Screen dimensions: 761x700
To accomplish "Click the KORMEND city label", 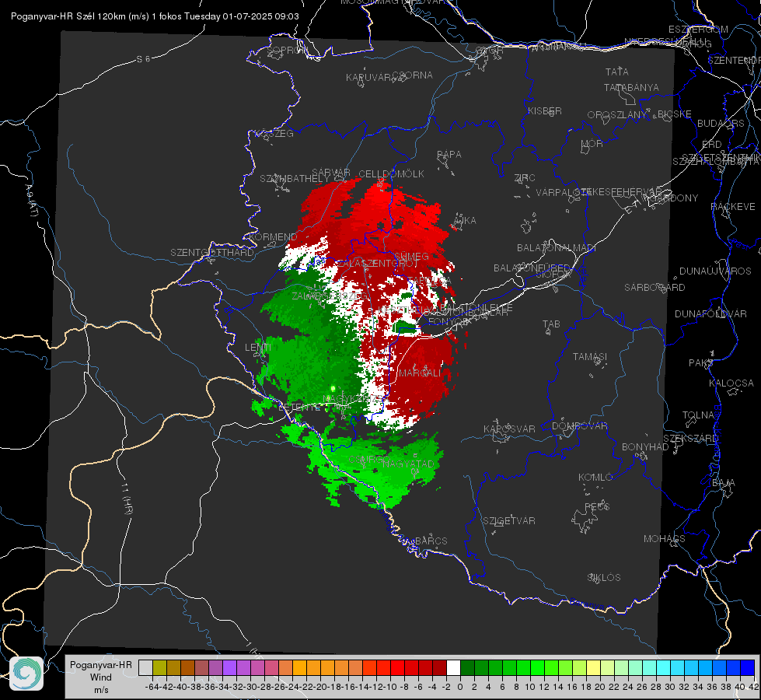I will 273,237.
